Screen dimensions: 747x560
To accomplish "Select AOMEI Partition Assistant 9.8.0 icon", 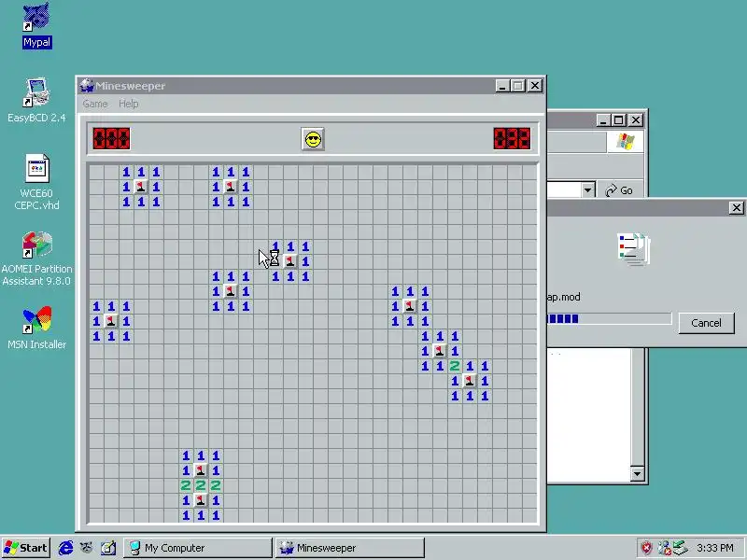I will (36, 259).
